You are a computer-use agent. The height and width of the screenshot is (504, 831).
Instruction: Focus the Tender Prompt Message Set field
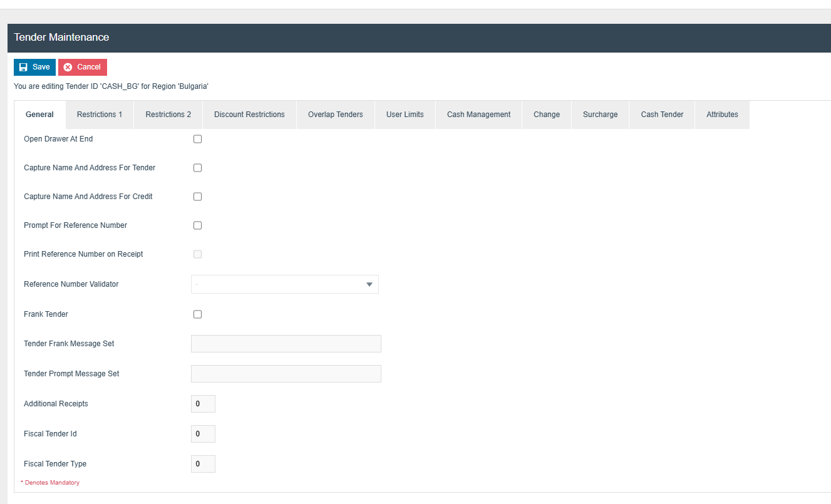(286, 374)
